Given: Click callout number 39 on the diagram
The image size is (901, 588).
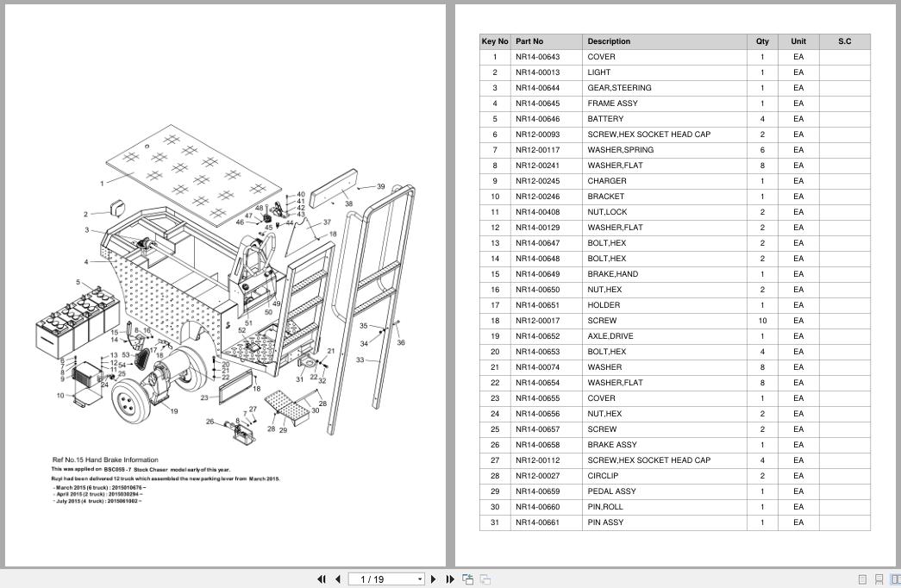Looking at the screenshot, I should pyautogui.click(x=381, y=186).
